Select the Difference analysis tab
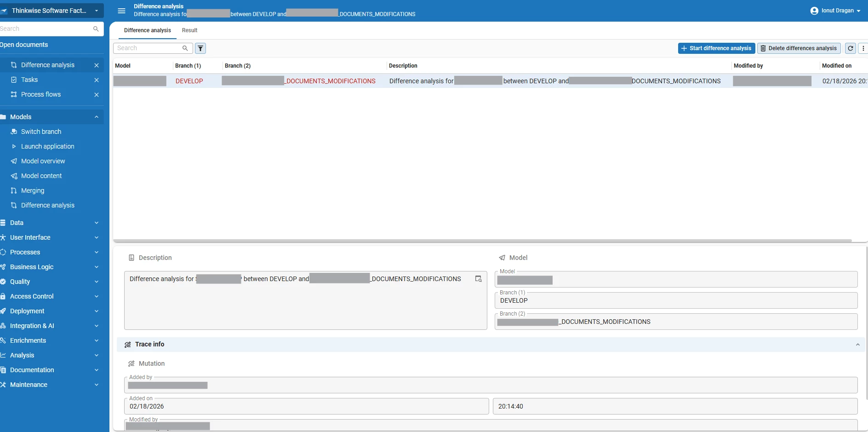The width and height of the screenshot is (868, 432). click(148, 30)
